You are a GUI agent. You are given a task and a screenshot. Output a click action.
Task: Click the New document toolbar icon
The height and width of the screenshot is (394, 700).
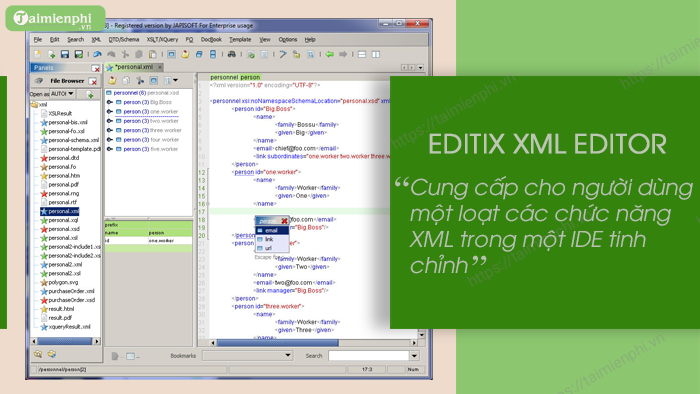point(38,54)
